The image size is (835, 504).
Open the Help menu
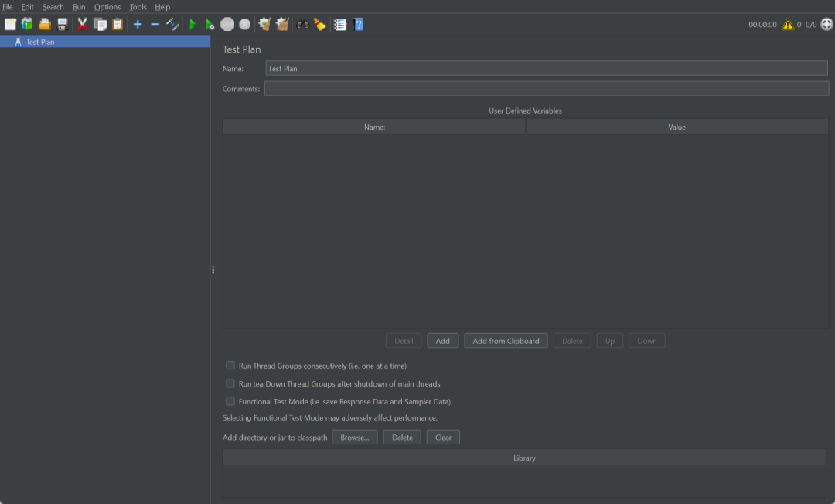point(162,7)
